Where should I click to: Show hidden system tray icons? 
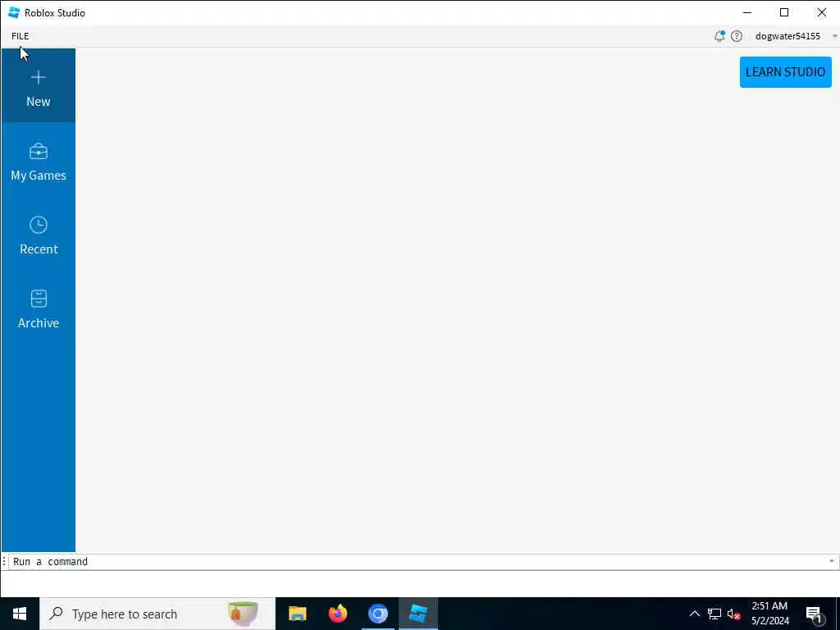[694, 614]
